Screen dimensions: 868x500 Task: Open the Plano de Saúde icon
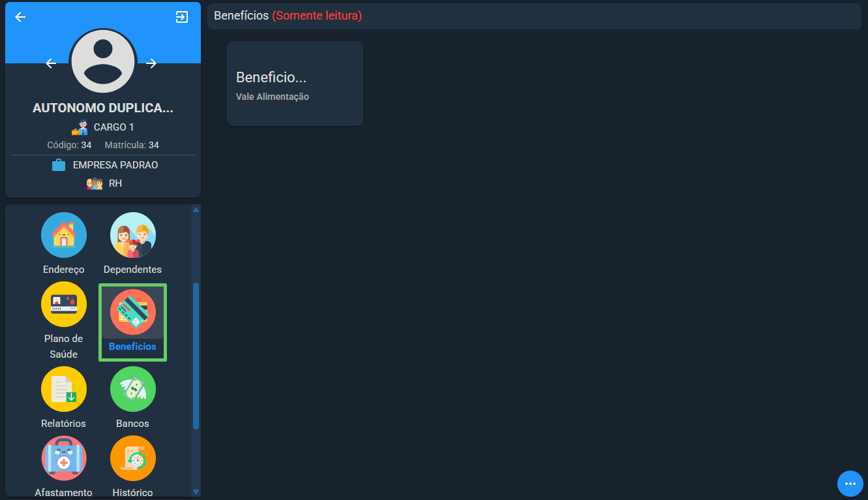(x=64, y=304)
